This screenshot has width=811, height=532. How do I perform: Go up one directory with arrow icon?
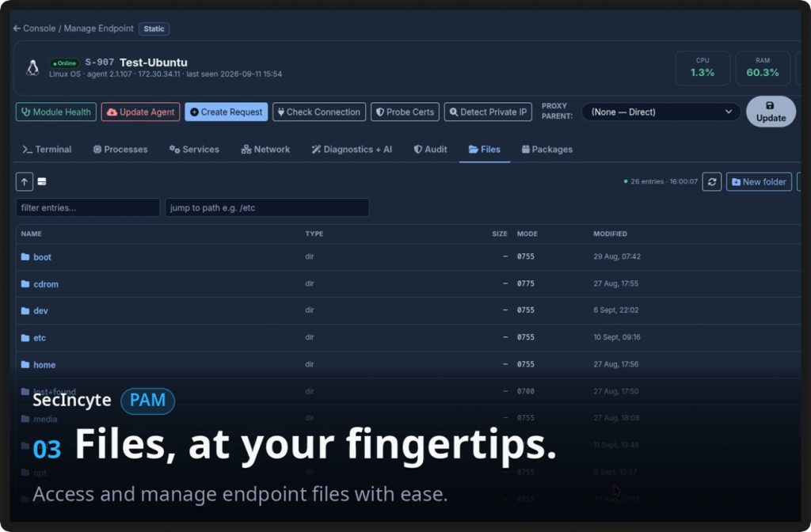point(25,181)
